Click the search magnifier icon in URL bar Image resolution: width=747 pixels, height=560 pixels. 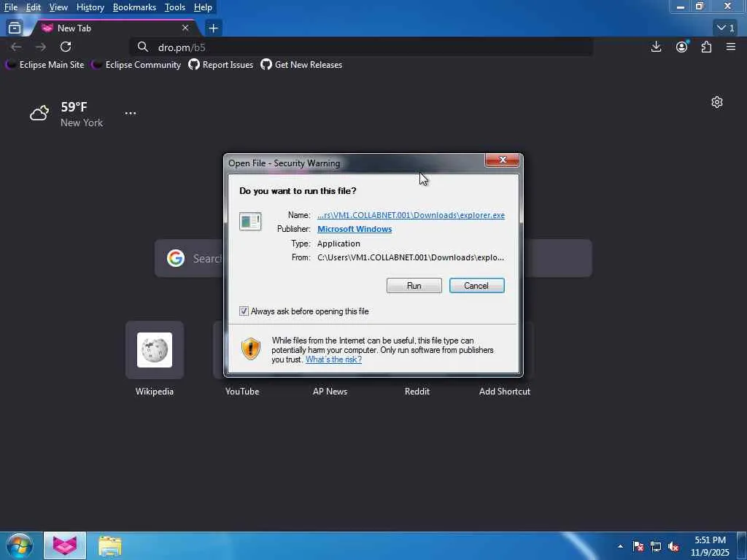(142, 47)
